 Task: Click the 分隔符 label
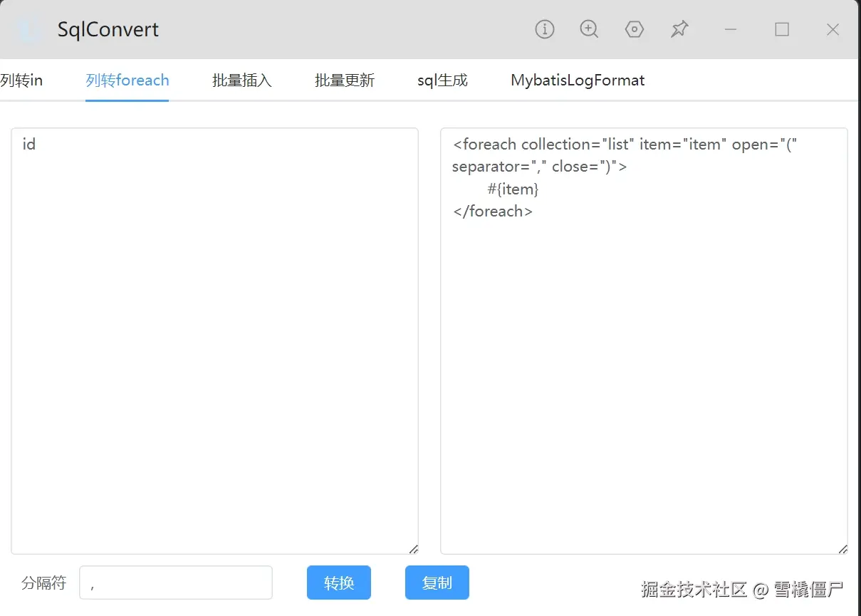click(43, 583)
